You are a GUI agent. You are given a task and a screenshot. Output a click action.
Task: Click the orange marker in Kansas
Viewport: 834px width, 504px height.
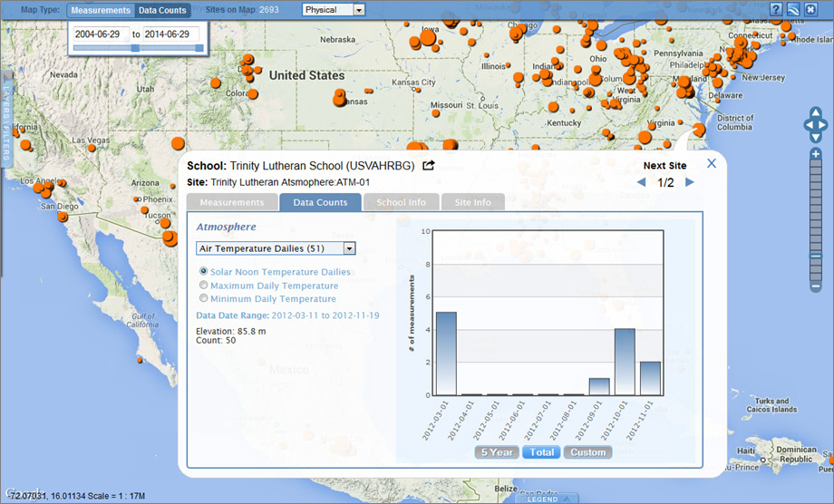pos(340,99)
